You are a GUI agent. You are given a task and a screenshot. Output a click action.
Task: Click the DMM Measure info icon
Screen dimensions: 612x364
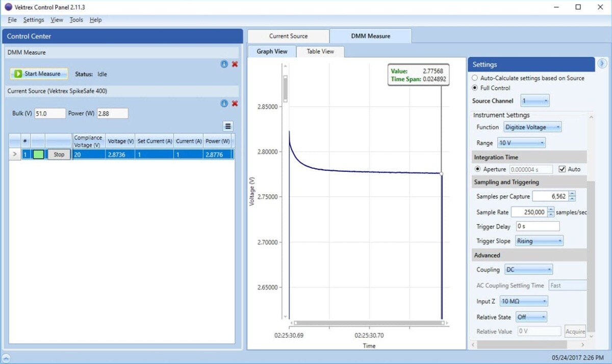click(224, 64)
